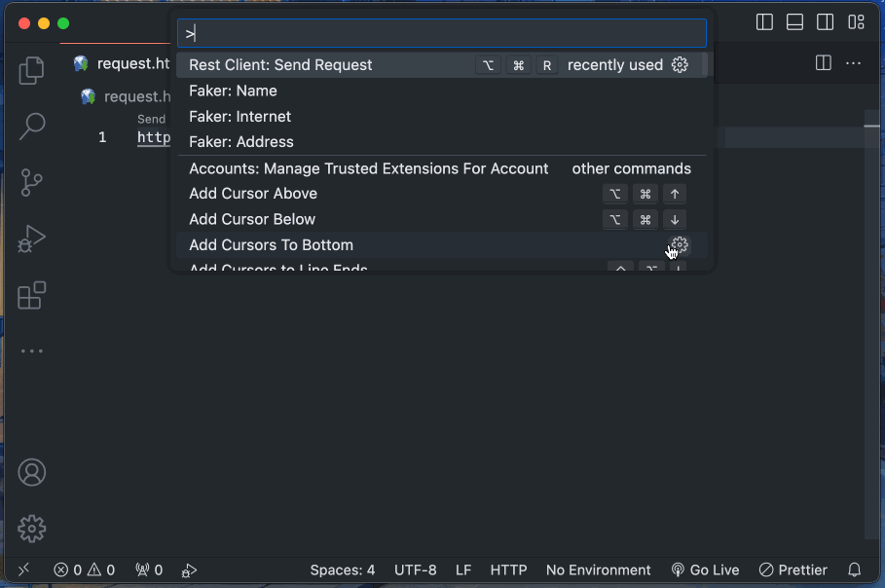This screenshot has height=588, width=885.
Task: Open the editor more actions menu
Action: coord(853,62)
